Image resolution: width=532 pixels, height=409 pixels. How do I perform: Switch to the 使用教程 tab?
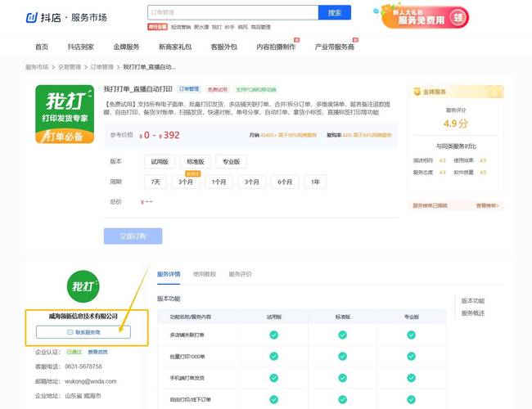[204, 274]
